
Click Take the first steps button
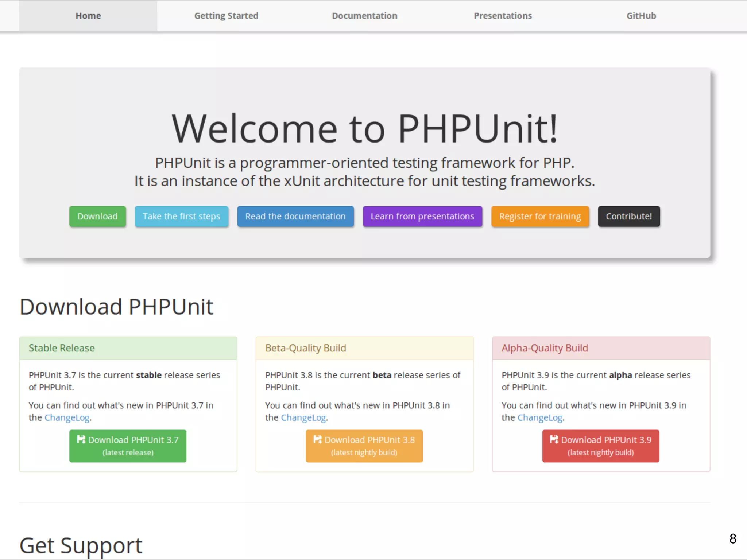(x=181, y=216)
